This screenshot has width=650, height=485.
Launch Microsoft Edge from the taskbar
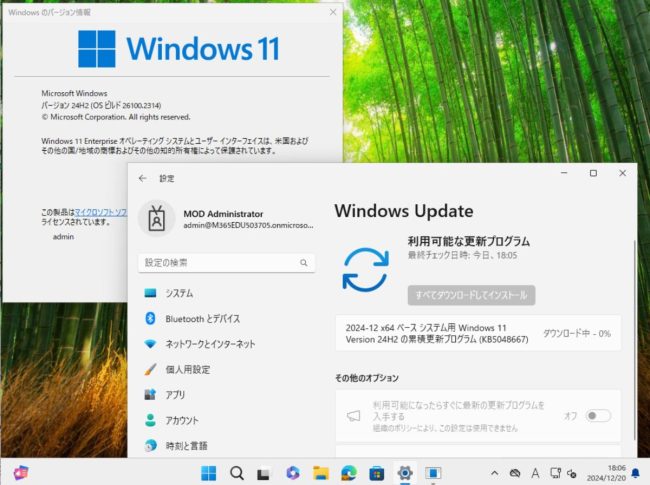point(349,473)
